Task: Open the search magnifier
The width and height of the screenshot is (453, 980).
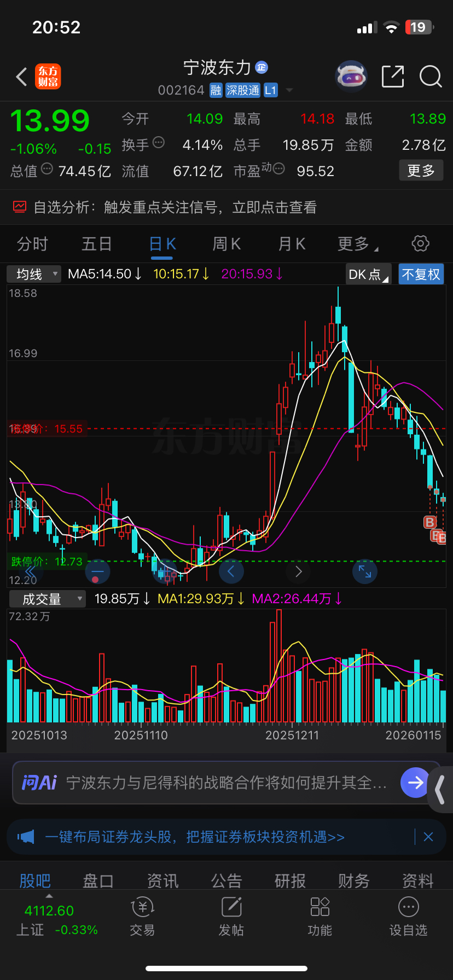Action: (x=431, y=77)
